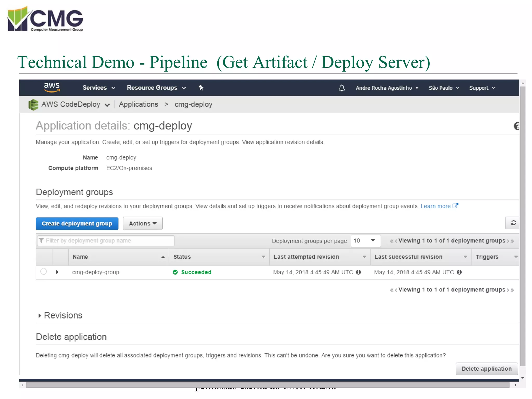Click the external link icon after Learn more

455,206
